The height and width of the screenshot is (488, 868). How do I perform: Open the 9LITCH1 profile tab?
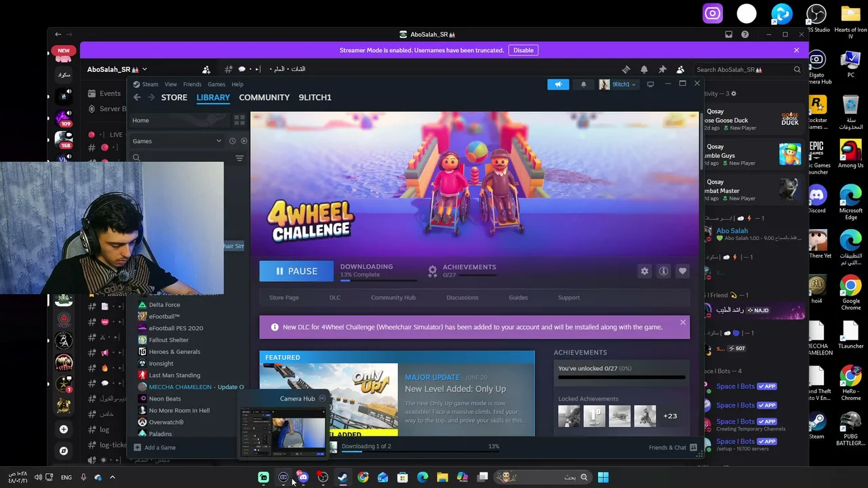(x=315, y=97)
